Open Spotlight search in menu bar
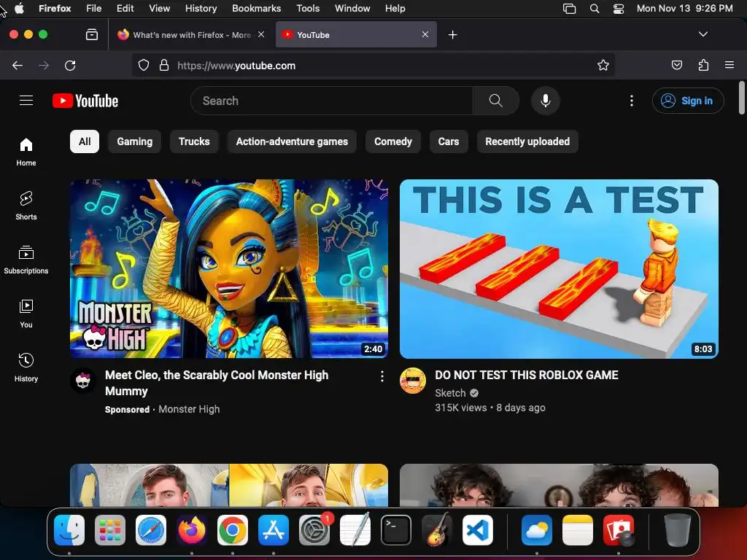Screen dimensions: 747x560 point(594,8)
